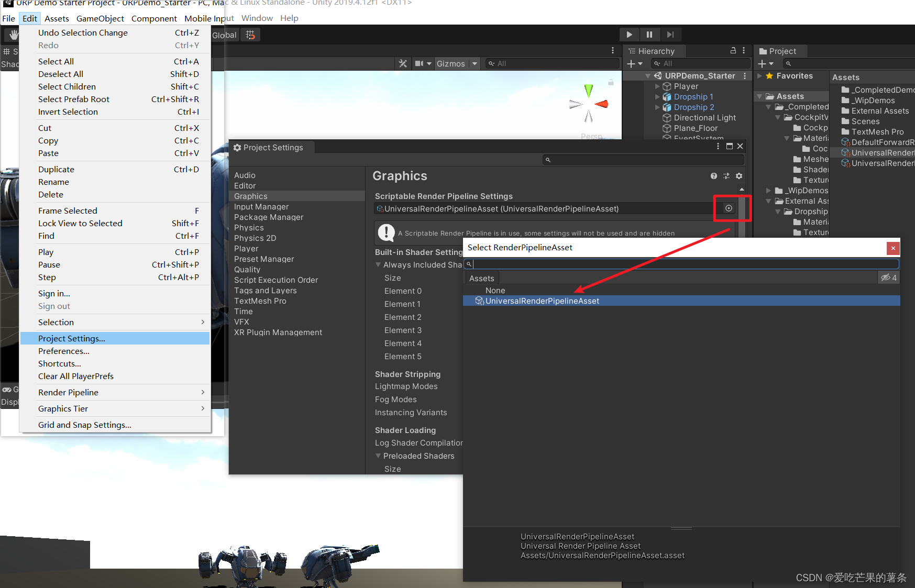
Task: Select Audio in Project Settings list
Action: (245, 175)
